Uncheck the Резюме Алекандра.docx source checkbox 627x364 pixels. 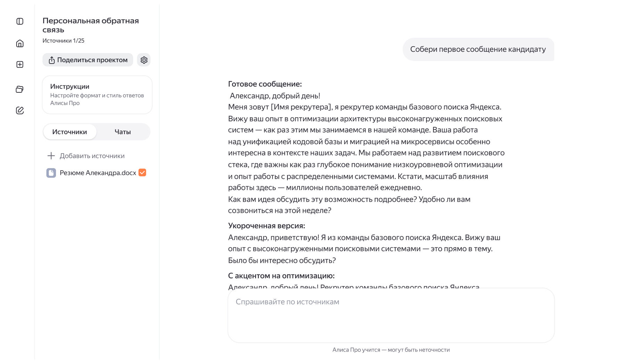click(142, 173)
